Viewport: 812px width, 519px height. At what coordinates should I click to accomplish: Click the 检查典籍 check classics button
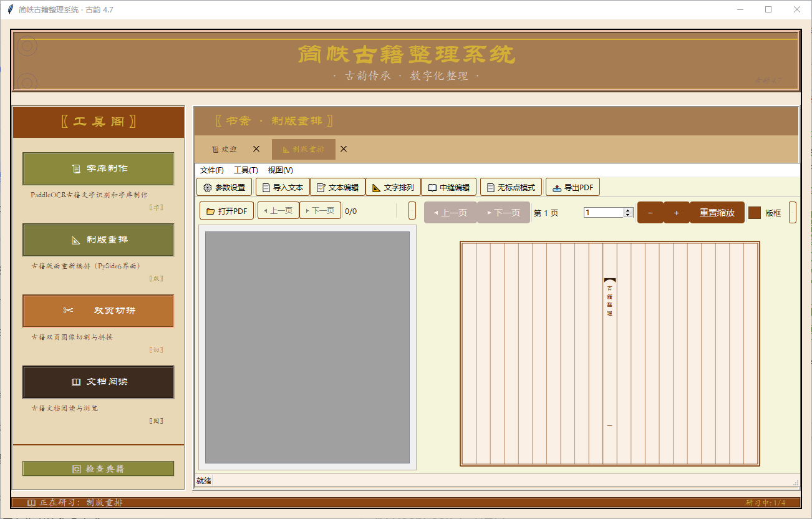click(x=98, y=468)
